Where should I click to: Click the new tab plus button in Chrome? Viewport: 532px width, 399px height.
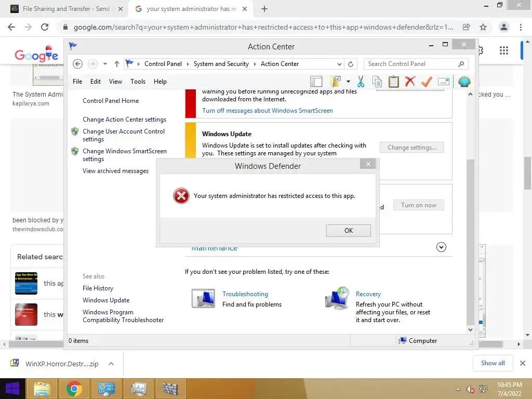(264, 9)
